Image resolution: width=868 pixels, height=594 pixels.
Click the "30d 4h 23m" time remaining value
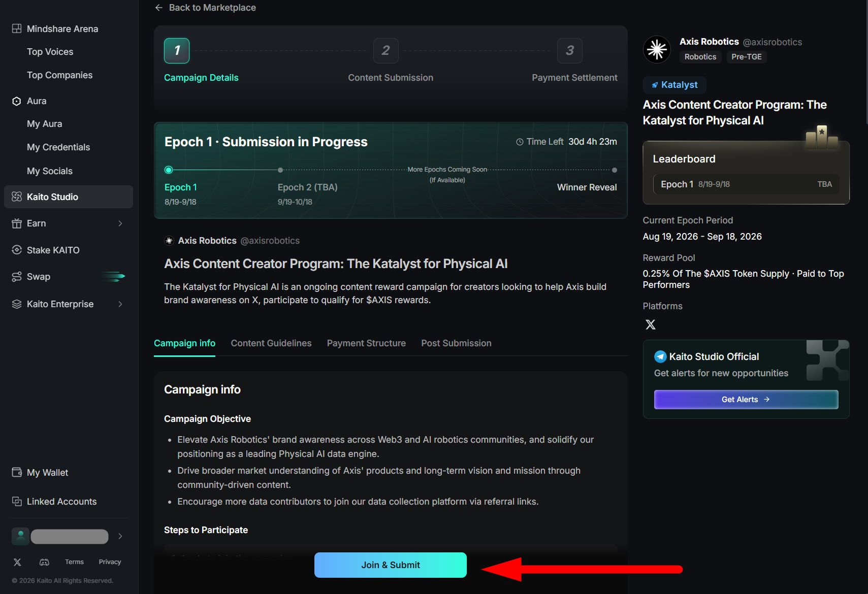(593, 142)
